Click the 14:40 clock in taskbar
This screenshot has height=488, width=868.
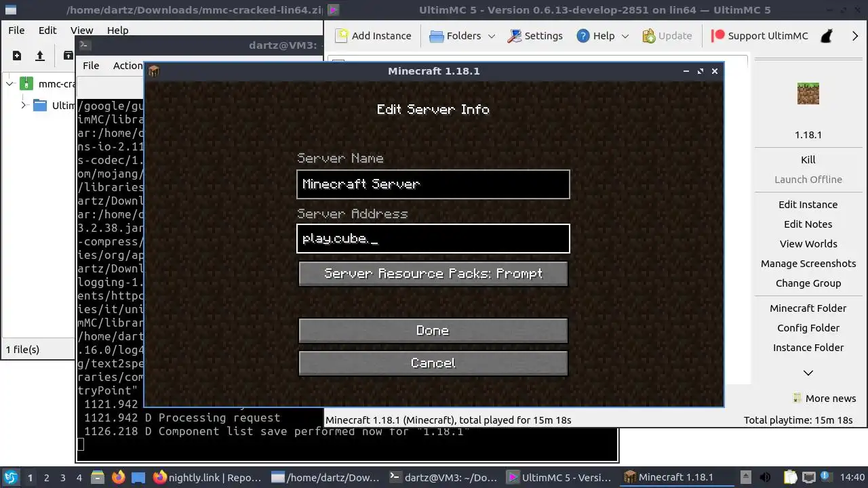(x=852, y=477)
